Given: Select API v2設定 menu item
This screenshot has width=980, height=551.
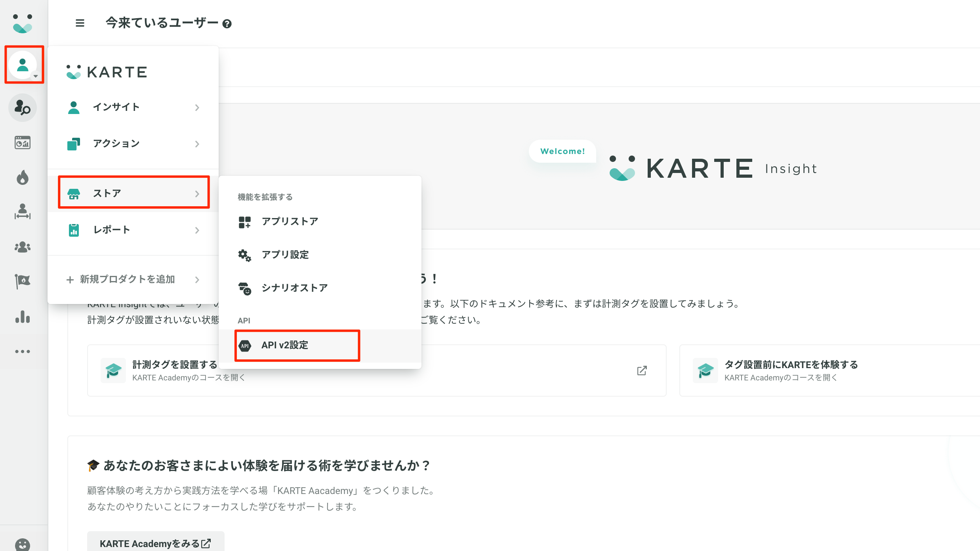Looking at the screenshot, I should (285, 345).
